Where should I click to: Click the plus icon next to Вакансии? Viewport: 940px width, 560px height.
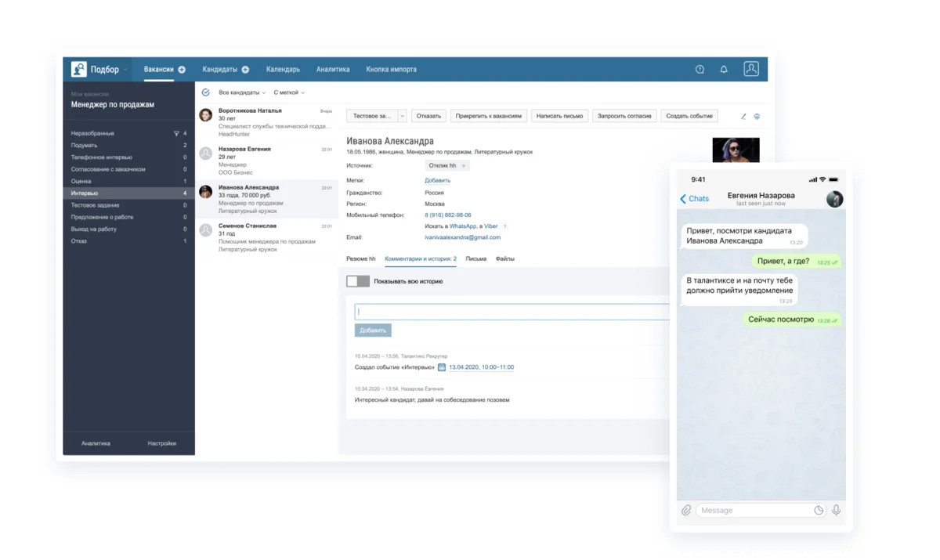coord(182,70)
